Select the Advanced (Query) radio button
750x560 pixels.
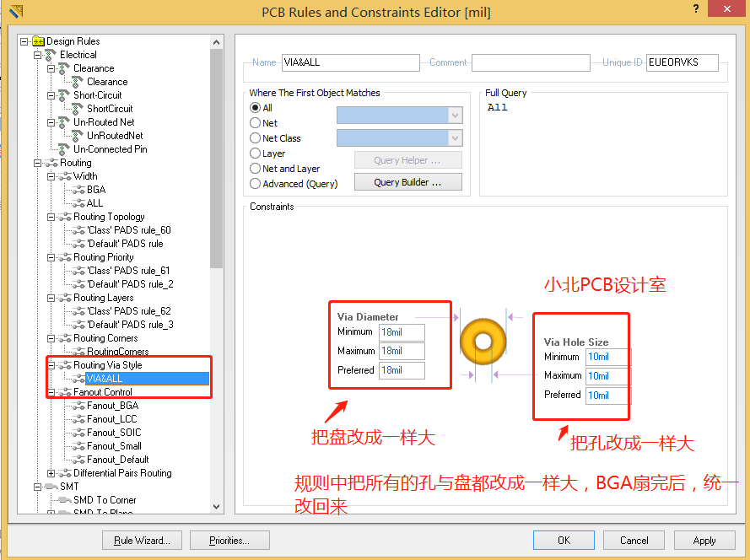tap(256, 184)
